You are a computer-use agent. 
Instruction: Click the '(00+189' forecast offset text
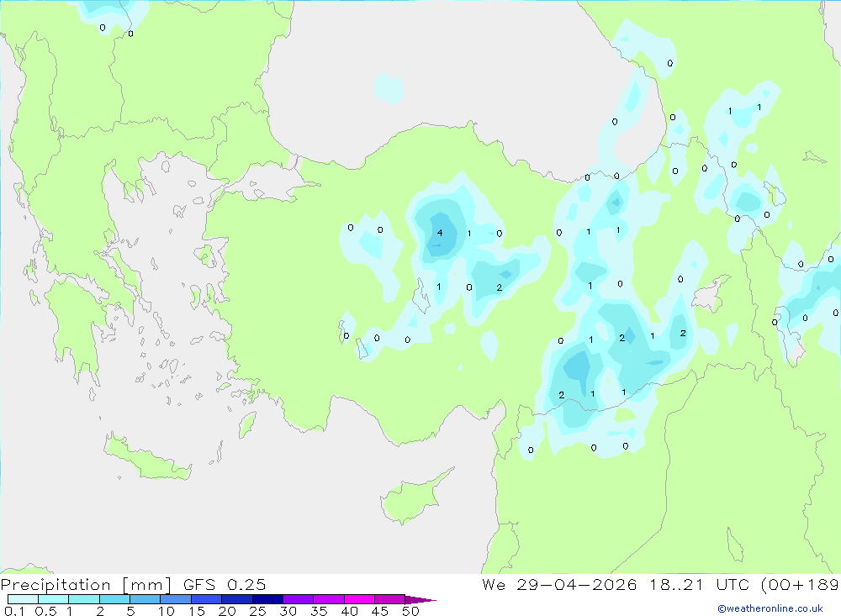click(x=800, y=584)
